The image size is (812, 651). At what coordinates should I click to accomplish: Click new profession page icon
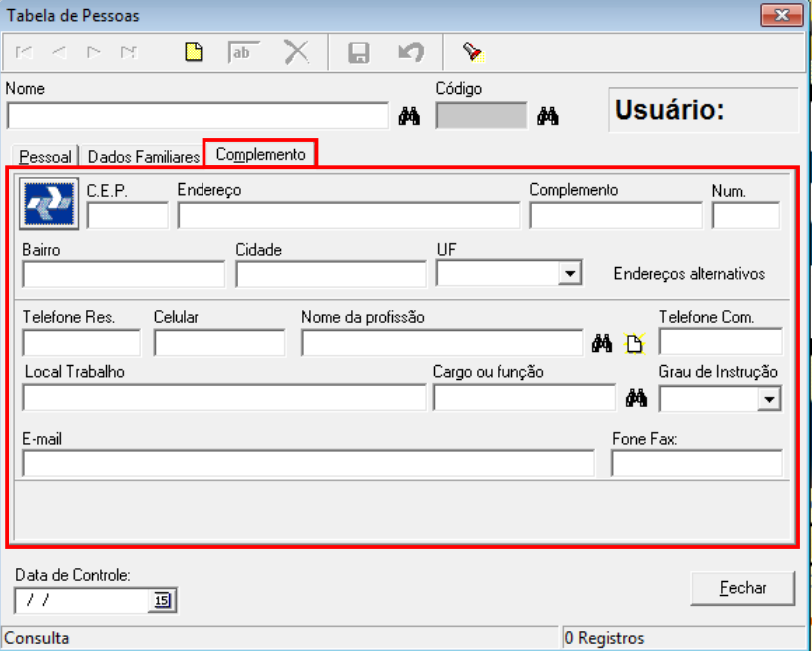tap(634, 345)
